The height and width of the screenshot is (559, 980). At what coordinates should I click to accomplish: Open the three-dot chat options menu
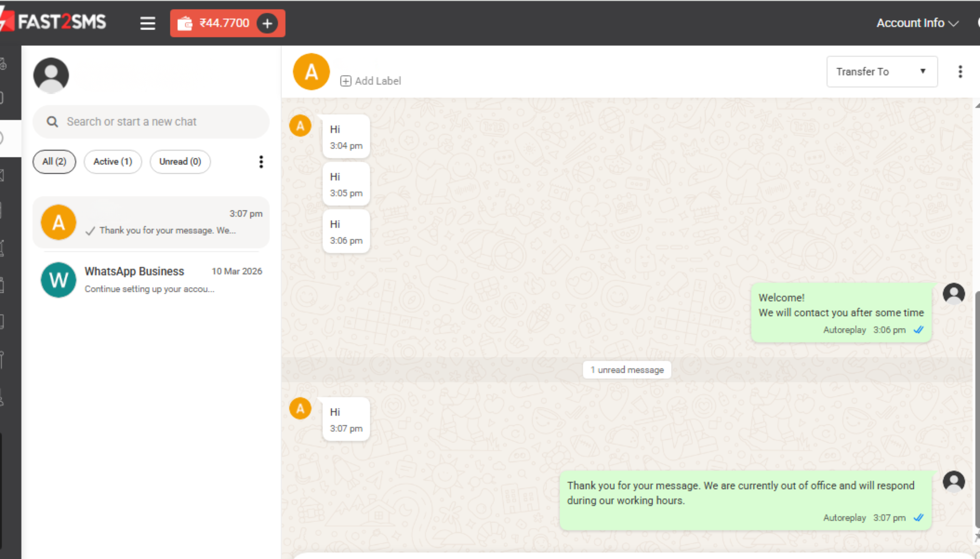point(960,72)
